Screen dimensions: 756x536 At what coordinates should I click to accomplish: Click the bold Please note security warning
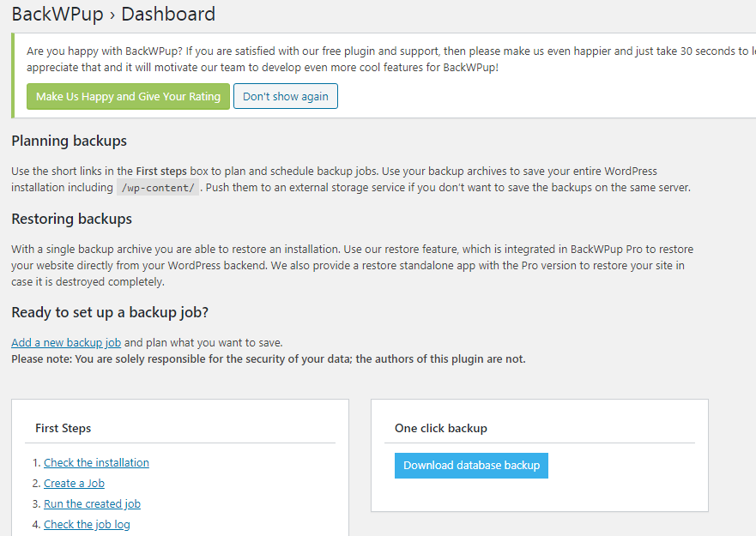click(x=268, y=359)
